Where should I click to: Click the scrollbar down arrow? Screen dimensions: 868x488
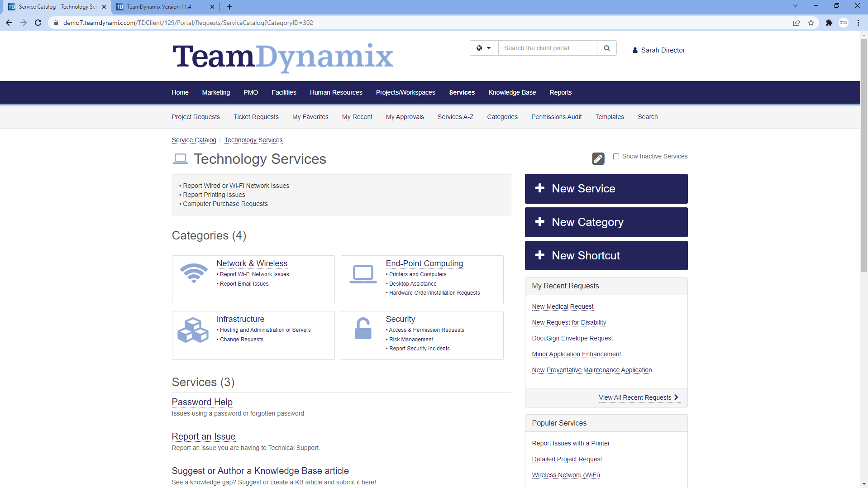864,483
